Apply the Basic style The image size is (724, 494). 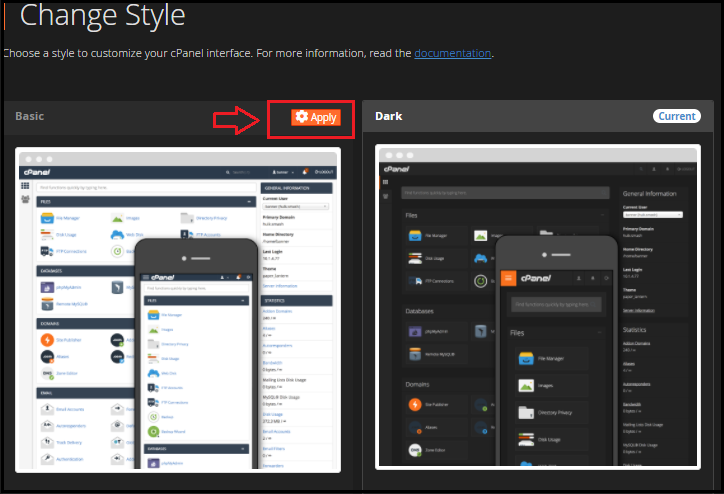316,117
